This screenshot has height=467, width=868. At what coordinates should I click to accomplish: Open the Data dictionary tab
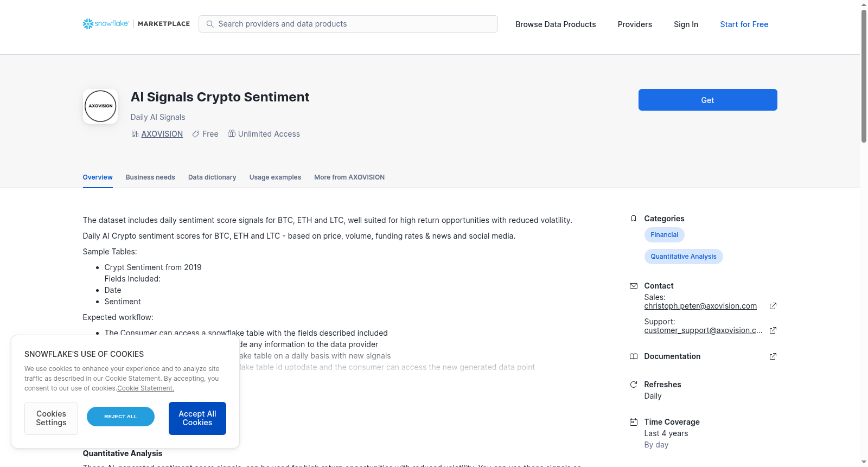(212, 177)
